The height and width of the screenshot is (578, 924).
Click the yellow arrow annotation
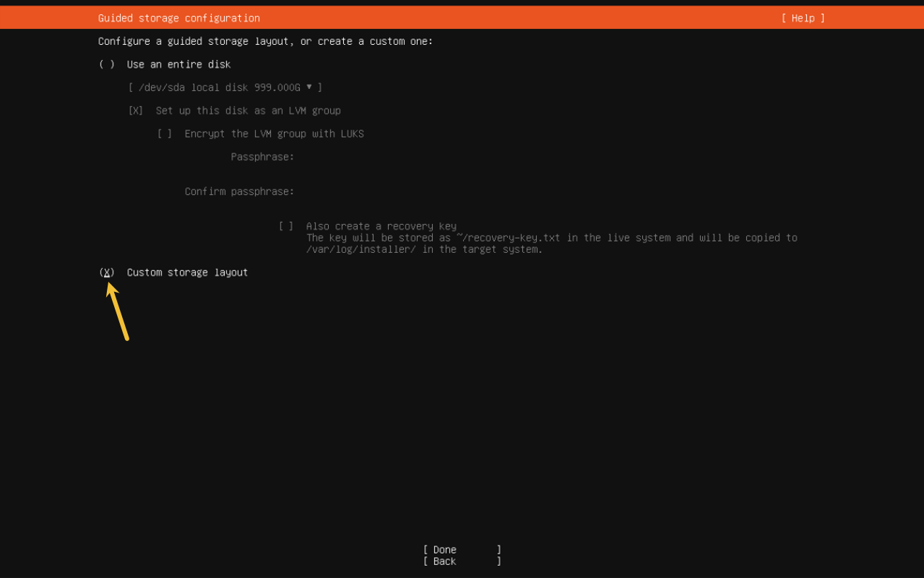coord(117,311)
